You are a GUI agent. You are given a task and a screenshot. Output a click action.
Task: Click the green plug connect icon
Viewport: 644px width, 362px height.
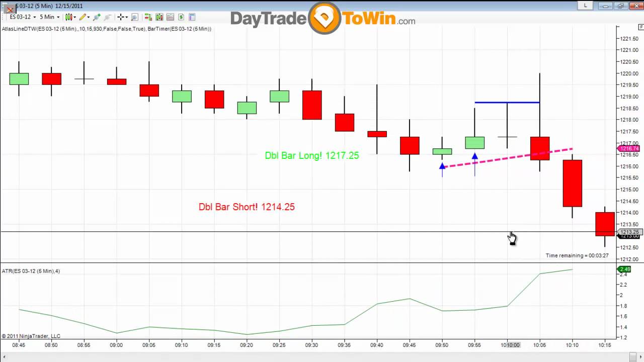coord(97,17)
